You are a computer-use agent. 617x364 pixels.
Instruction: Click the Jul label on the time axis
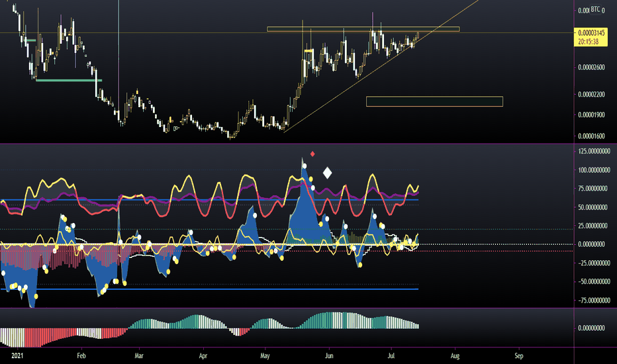tap(391, 356)
